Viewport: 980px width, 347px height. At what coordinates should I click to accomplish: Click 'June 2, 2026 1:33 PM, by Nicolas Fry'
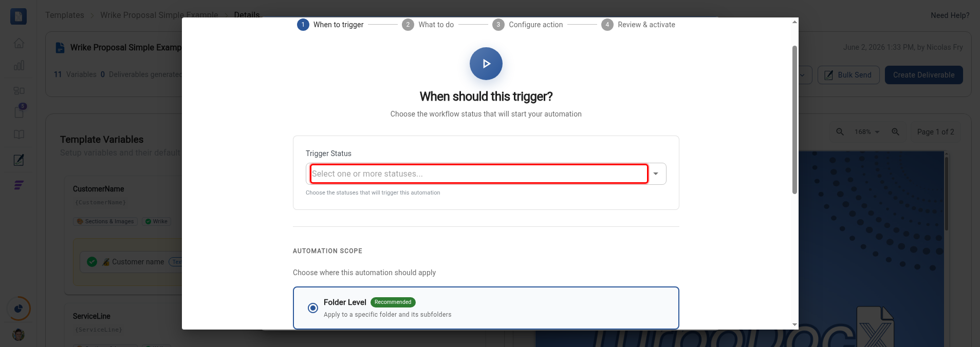pos(903,47)
